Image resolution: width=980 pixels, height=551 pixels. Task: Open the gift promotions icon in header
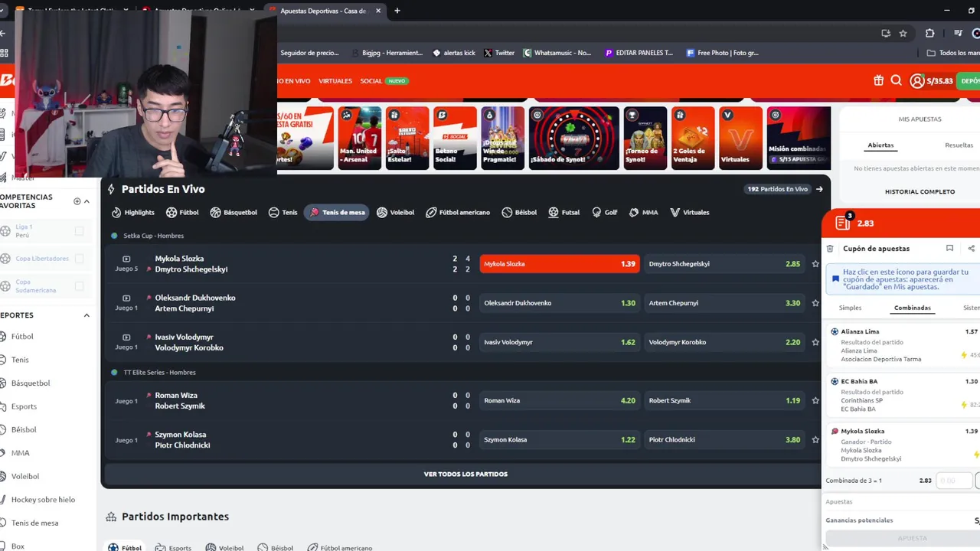tap(878, 80)
